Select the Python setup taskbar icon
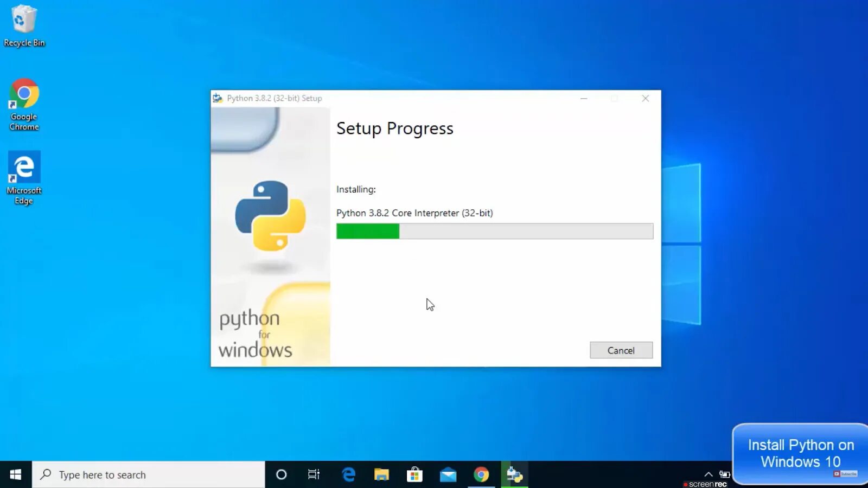 click(514, 474)
